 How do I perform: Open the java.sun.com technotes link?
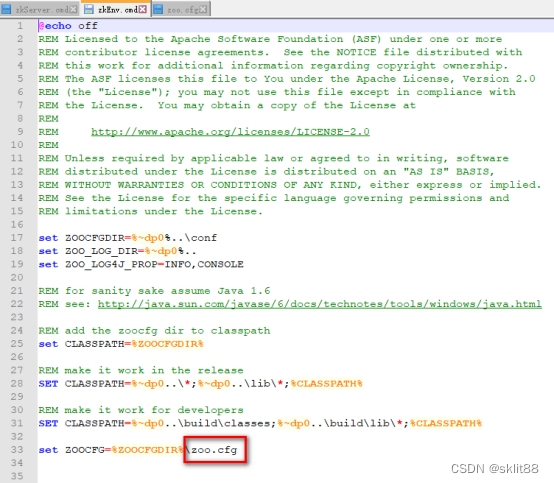319,304
